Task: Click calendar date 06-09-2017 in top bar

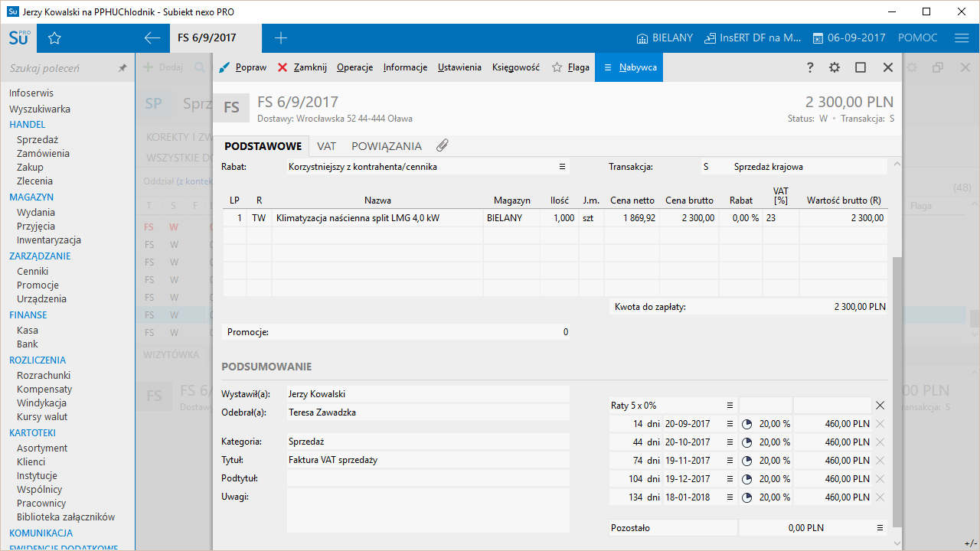Action: click(x=848, y=38)
